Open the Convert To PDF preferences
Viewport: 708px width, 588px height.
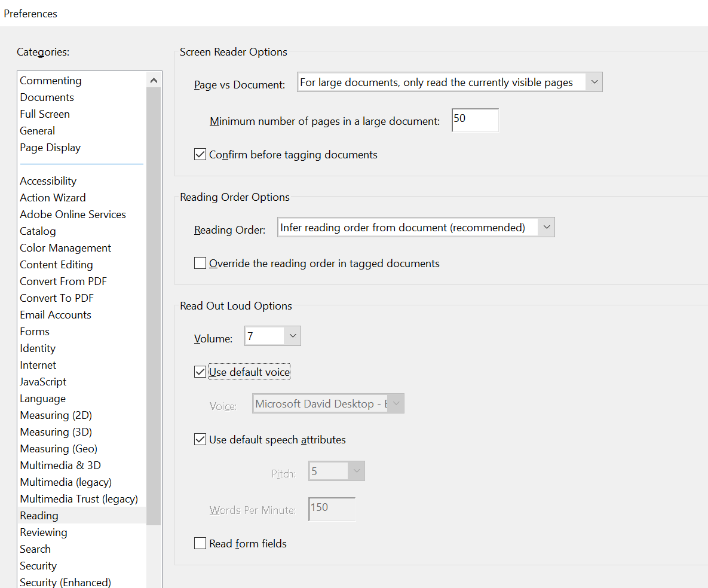(x=56, y=298)
